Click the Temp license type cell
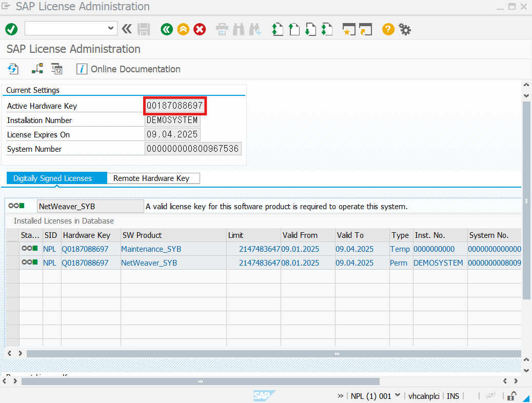This screenshot has height=403, width=532. point(400,249)
